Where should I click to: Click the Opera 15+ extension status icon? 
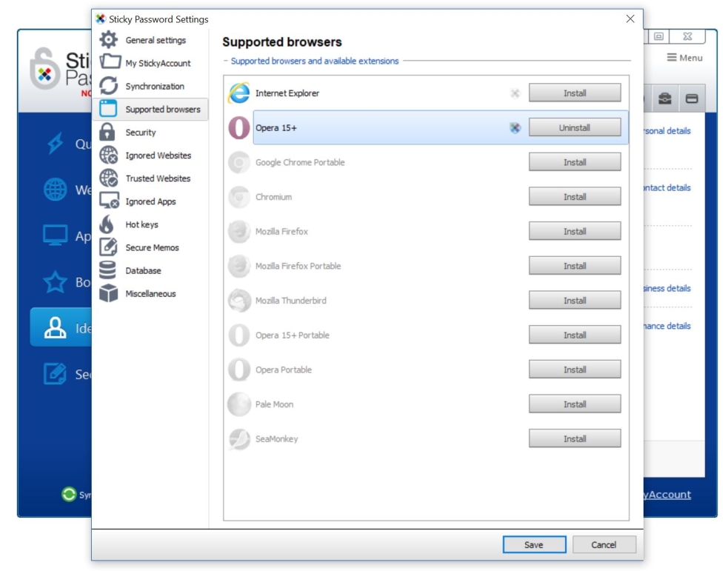[515, 128]
